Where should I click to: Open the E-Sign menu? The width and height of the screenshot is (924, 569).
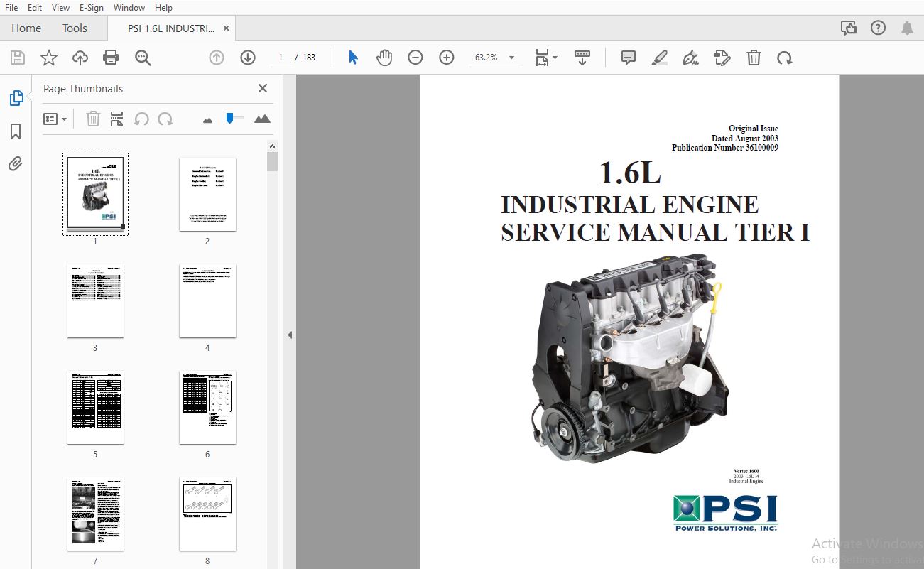(92, 8)
